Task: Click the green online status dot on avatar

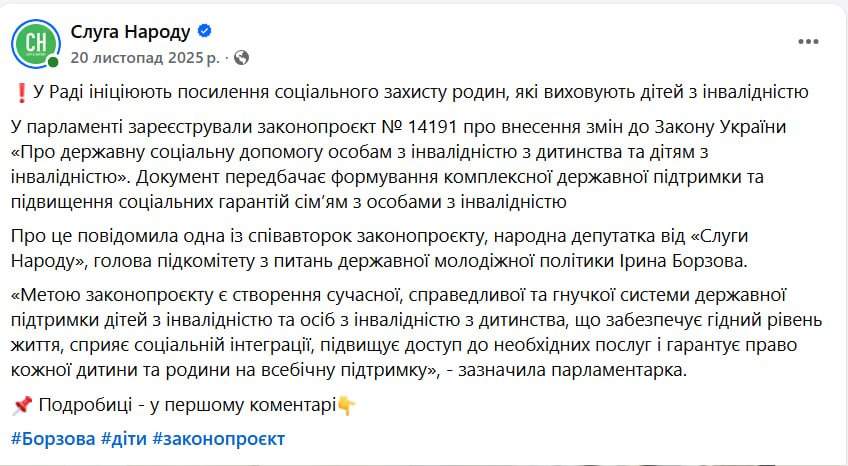Action: click(x=53, y=63)
